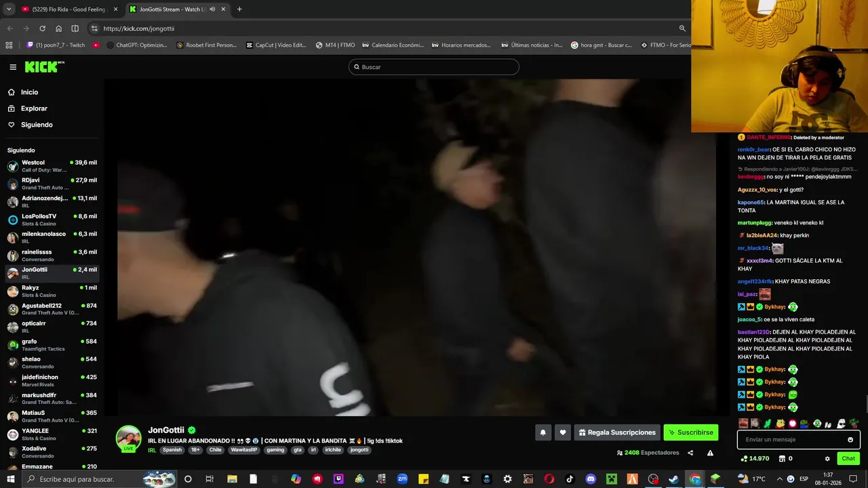Open Explorar in the sidebar

34,108
